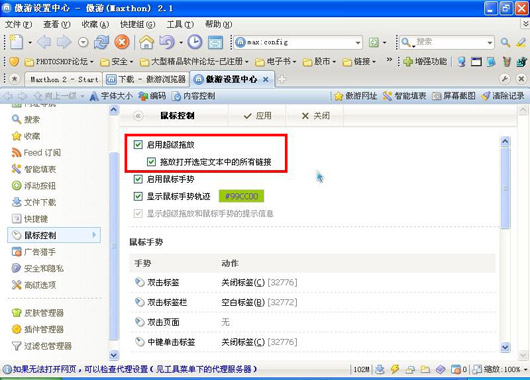
Task: Collapse sidebar with « button
Action: click(x=138, y=116)
